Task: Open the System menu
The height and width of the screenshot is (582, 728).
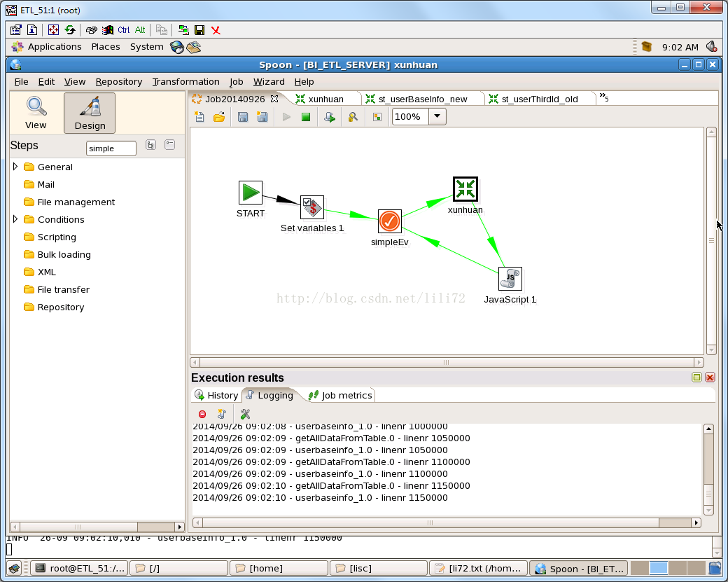Action: [147, 47]
